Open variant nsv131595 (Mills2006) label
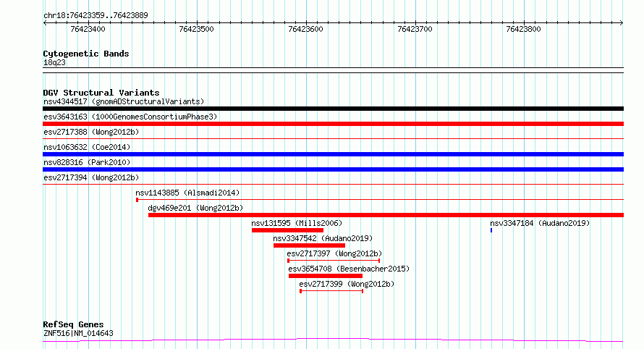This screenshot has width=644, height=349. (x=297, y=223)
